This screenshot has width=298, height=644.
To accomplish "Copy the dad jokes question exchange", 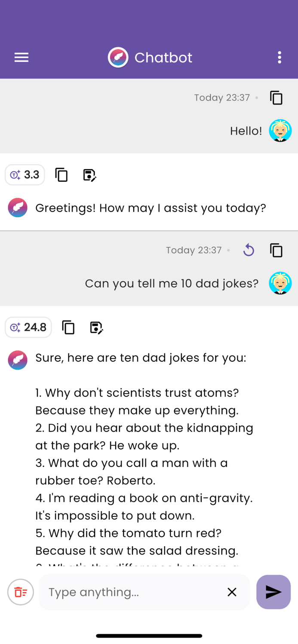I will click(x=276, y=250).
